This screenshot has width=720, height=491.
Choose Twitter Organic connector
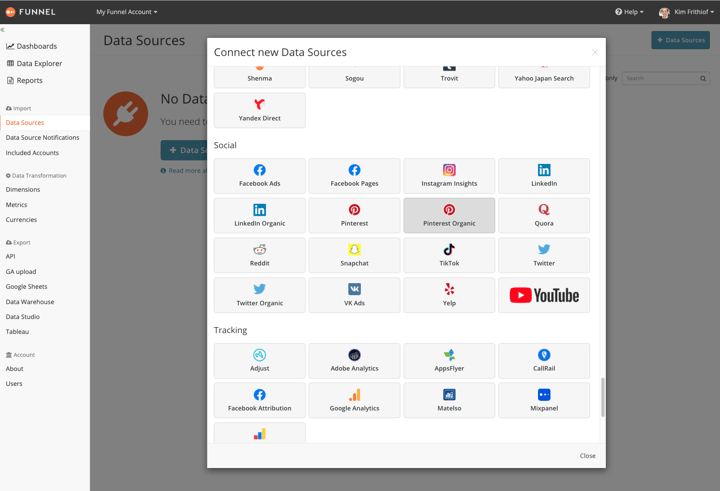(259, 295)
